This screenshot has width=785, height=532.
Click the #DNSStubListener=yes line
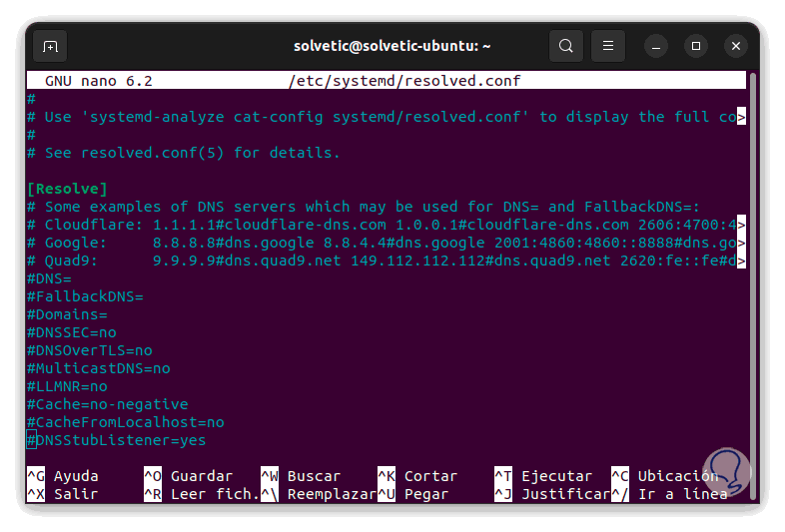117,440
